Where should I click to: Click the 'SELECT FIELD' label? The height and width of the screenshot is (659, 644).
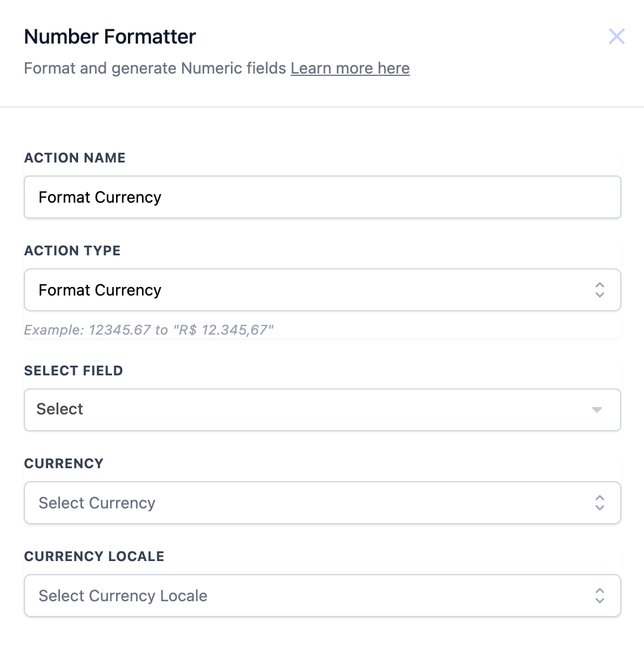coord(74,371)
